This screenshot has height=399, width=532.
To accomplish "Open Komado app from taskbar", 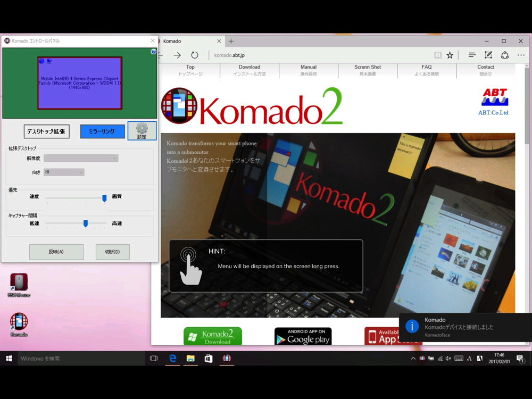I will pos(227,358).
